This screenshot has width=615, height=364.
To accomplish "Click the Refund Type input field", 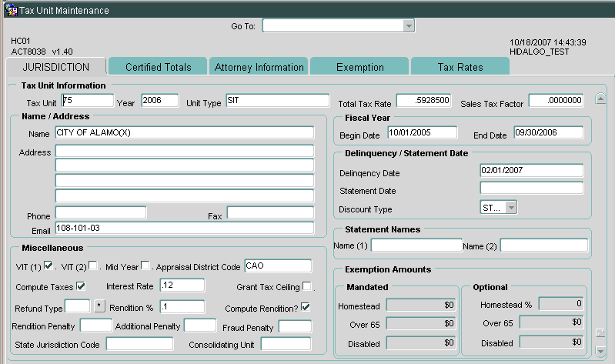I will pos(78,306).
